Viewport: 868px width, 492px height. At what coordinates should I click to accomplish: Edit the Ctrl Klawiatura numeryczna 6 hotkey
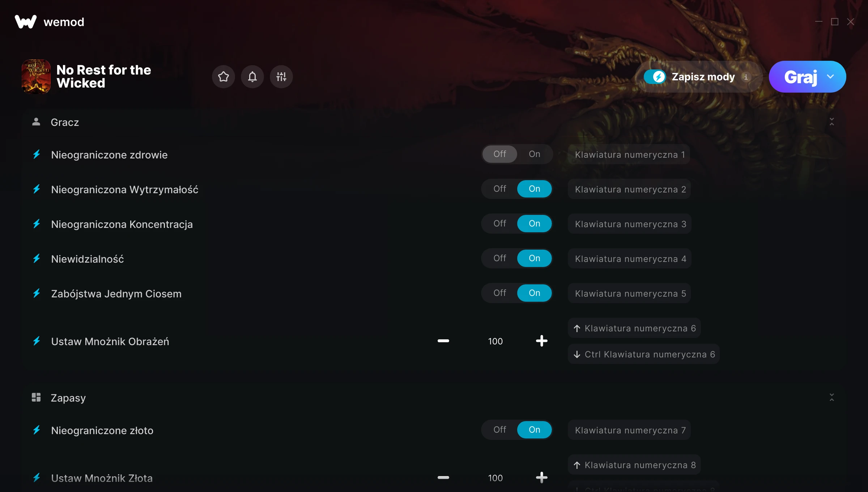pos(644,354)
